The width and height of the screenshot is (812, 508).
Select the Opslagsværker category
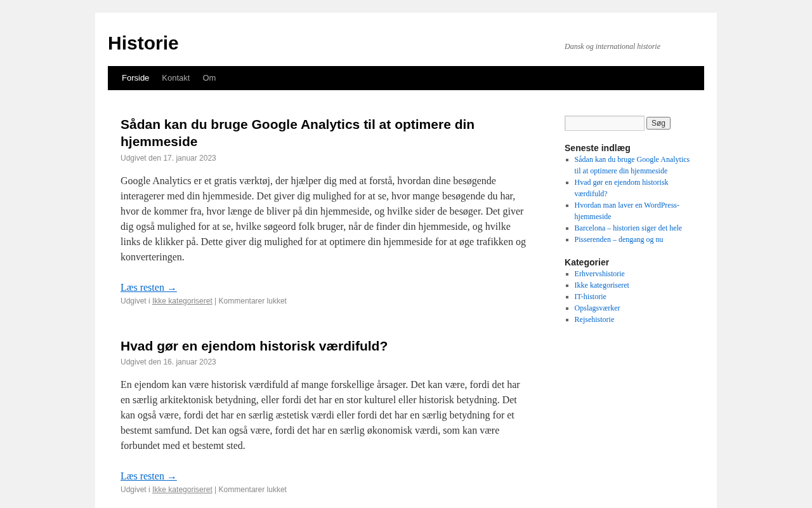(597, 308)
